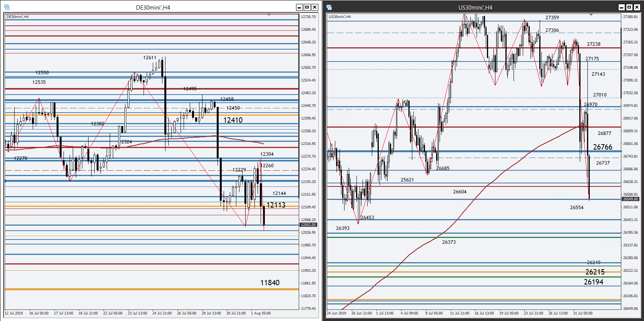Select the large 26766 label
The height and width of the screenshot is (321, 644).
(x=602, y=147)
